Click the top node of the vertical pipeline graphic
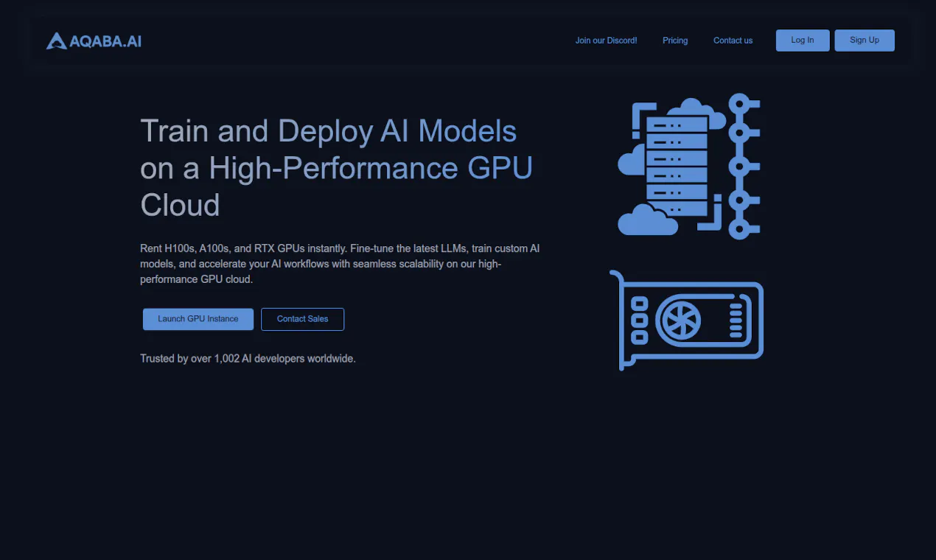Viewport: 936px width, 560px height. (x=739, y=104)
